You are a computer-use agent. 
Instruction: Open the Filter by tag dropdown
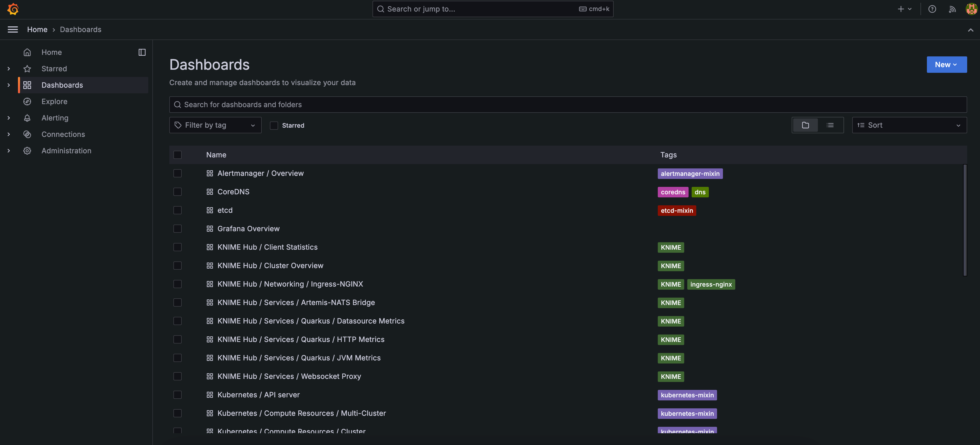pos(215,125)
